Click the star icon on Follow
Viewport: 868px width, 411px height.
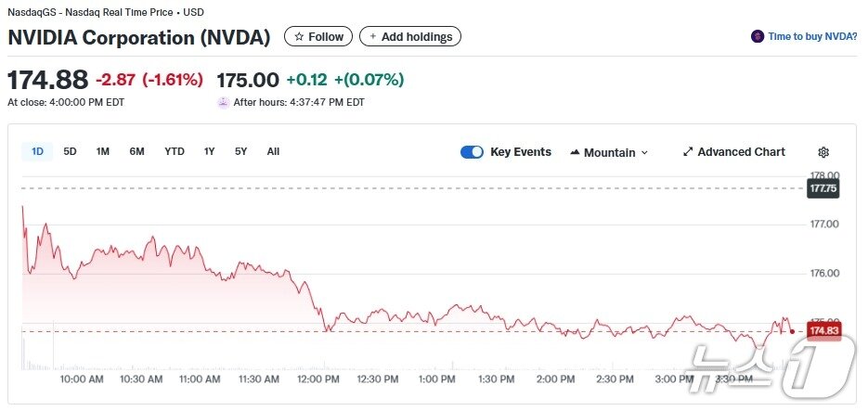(x=299, y=37)
